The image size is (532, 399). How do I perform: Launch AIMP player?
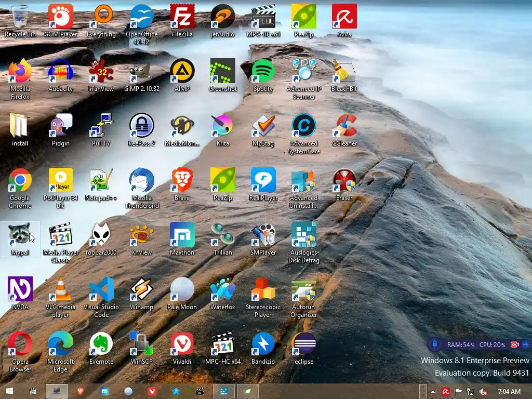[182, 75]
